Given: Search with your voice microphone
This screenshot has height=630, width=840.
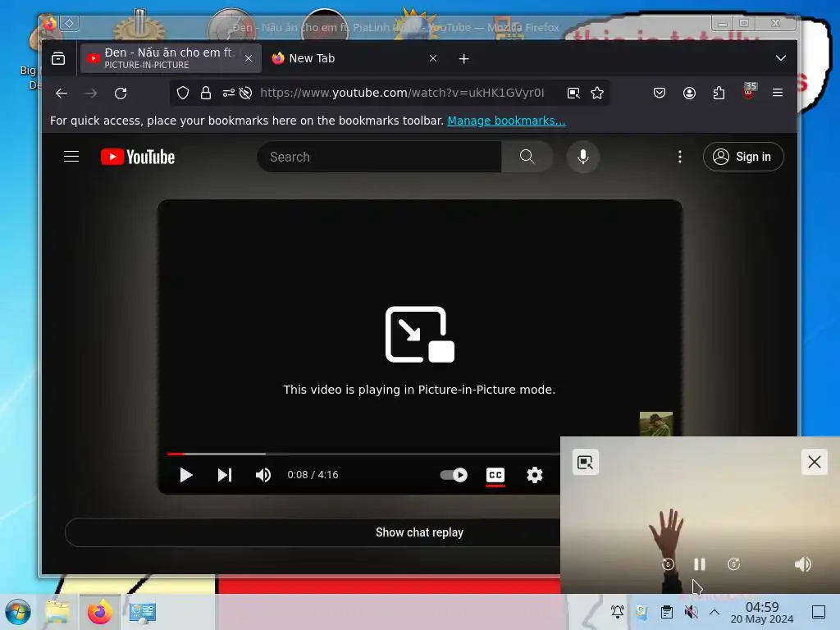Looking at the screenshot, I should pyautogui.click(x=583, y=157).
